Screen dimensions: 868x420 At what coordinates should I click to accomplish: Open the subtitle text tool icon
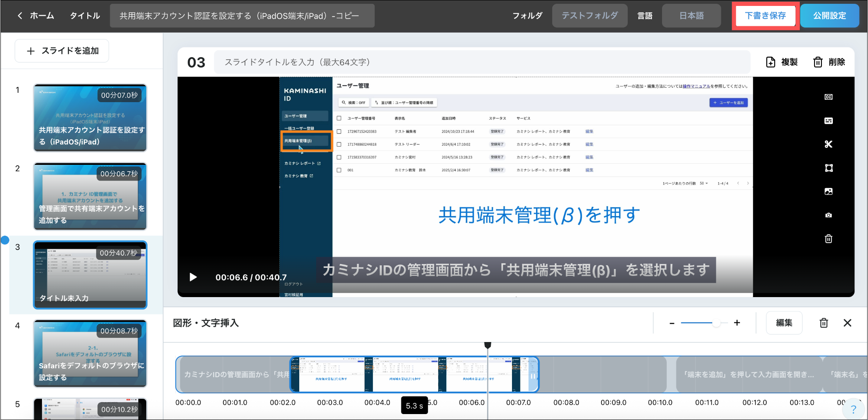click(829, 121)
